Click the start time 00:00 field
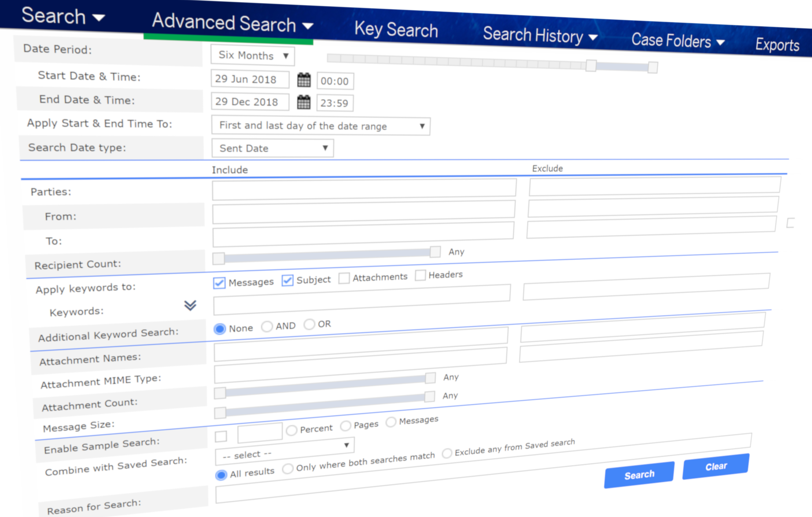Viewport: 812px width, 517px height. click(335, 81)
